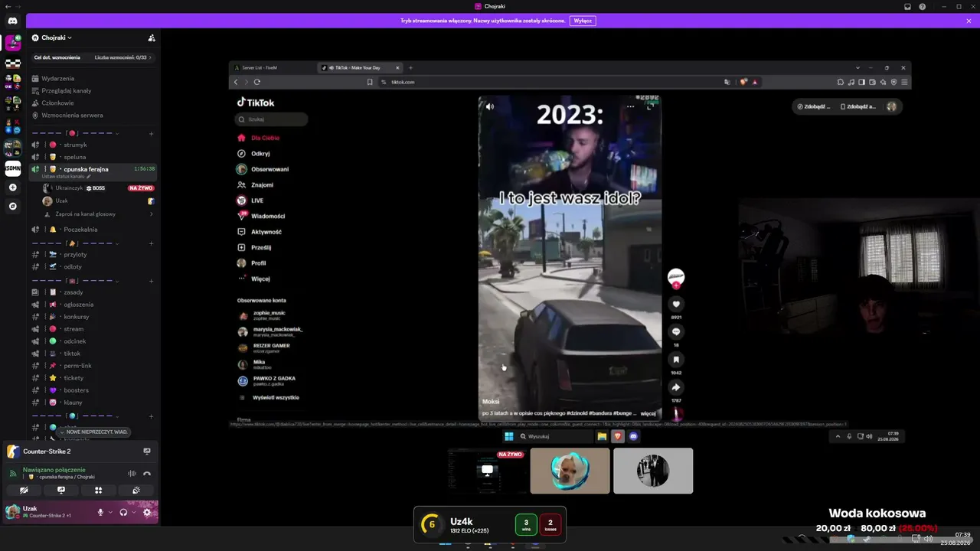The width and height of the screenshot is (980, 551).
Task: Go to TikTok Odkryj page
Action: 260,153
